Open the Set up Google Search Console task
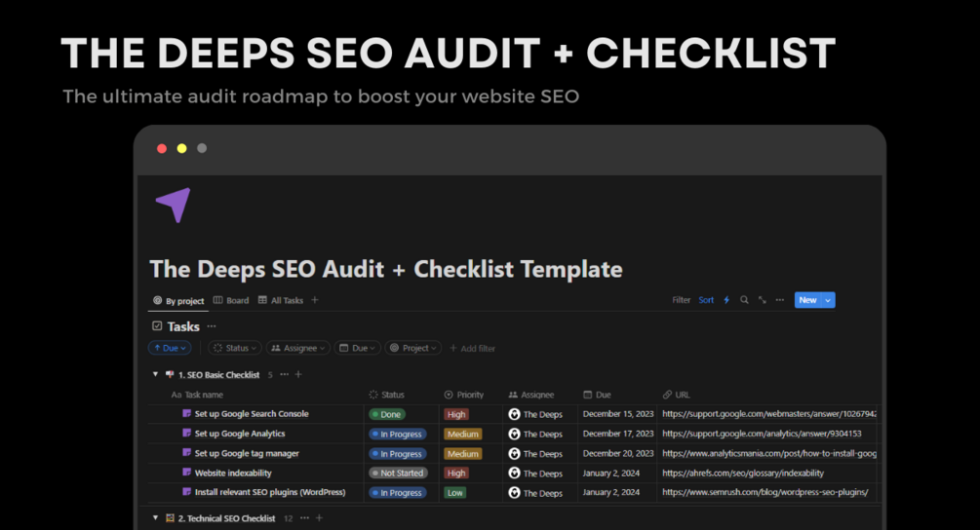Viewport: 980px width, 530px height. [252, 414]
